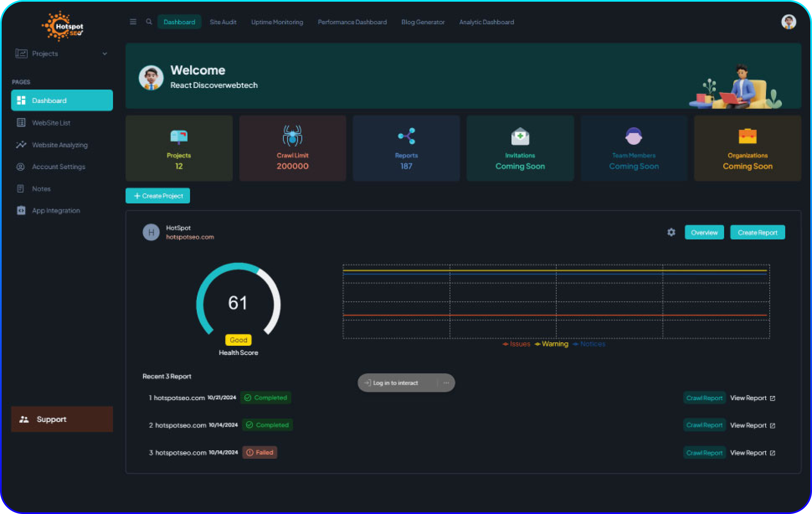The width and height of the screenshot is (812, 514).
Task: Click the Failed status badge
Action: click(x=260, y=452)
